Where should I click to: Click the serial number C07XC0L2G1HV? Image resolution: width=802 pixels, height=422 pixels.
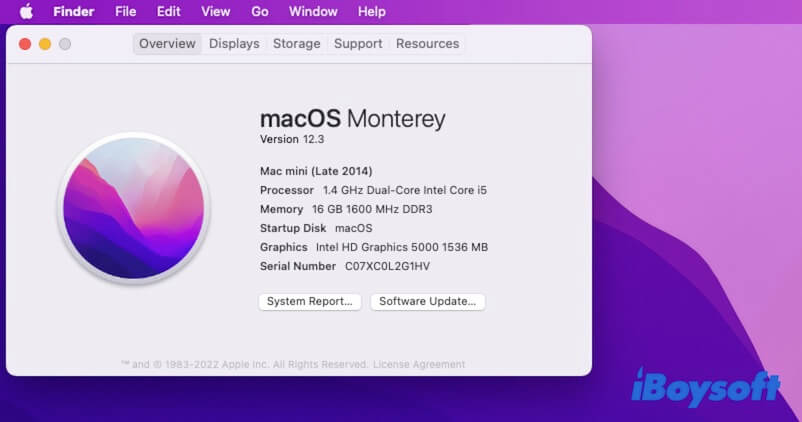(x=387, y=266)
